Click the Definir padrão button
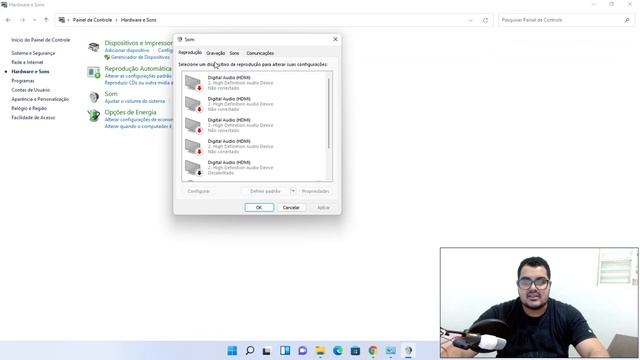640x360 pixels. [x=265, y=191]
